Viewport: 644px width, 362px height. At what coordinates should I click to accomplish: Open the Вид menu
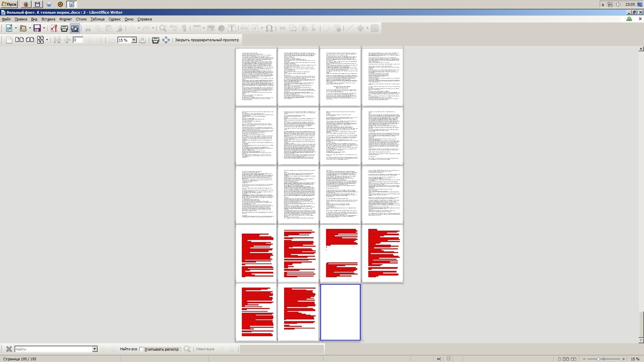click(x=34, y=19)
